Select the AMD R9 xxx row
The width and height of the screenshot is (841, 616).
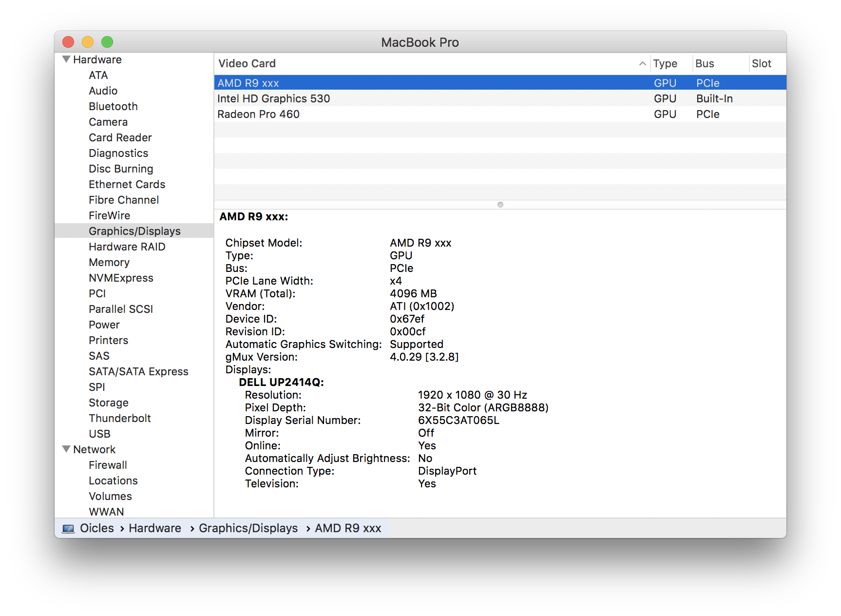(x=500, y=83)
